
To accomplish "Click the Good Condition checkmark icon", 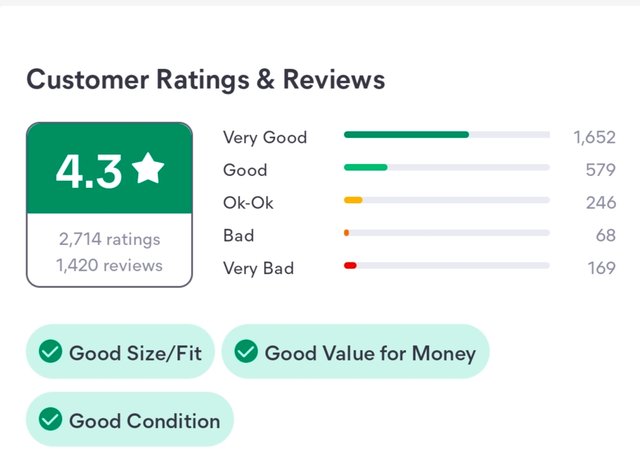I will (x=51, y=419).
